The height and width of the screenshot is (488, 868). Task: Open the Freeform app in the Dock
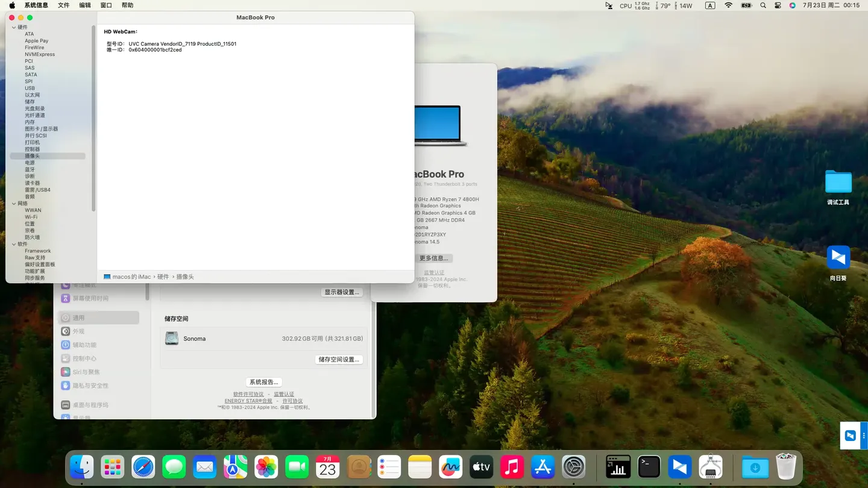click(x=450, y=467)
